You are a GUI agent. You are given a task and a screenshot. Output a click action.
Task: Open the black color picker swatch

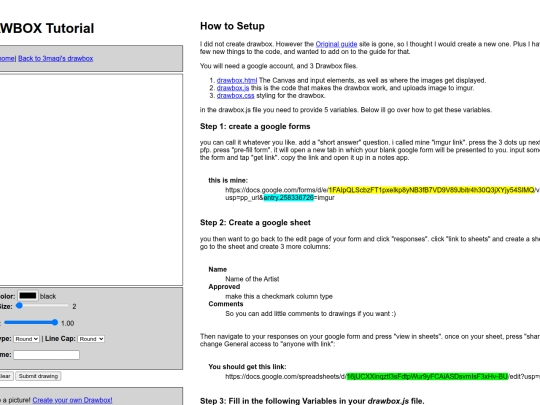[x=28, y=295]
